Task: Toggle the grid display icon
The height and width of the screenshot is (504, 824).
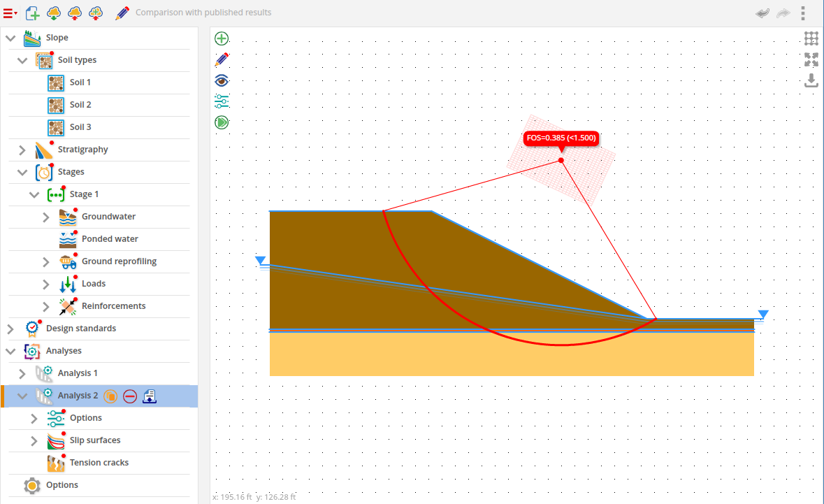Action: [811, 38]
